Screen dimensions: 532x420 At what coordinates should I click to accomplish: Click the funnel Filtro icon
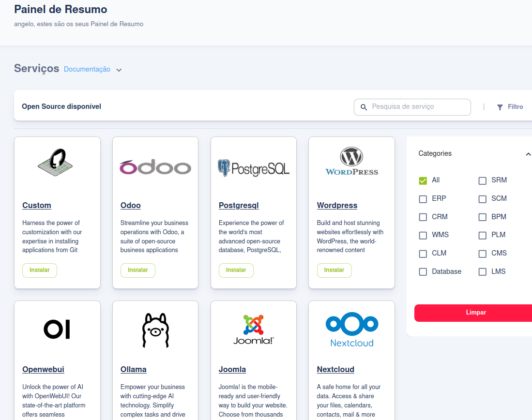click(500, 107)
